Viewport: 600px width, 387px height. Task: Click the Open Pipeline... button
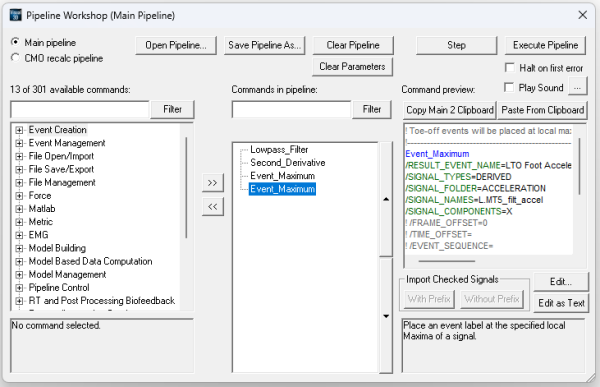(x=176, y=45)
